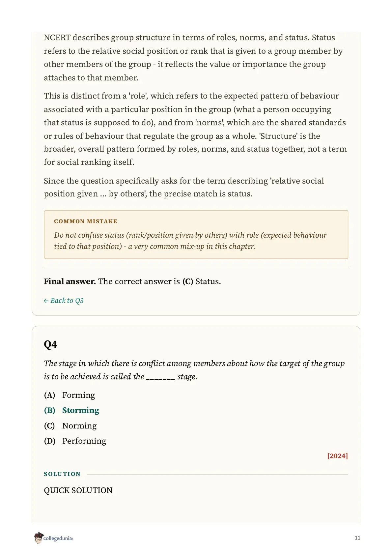The image size is (392, 555).
Task: Click the Q4 question stem text
Action: (x=194, y=370)
